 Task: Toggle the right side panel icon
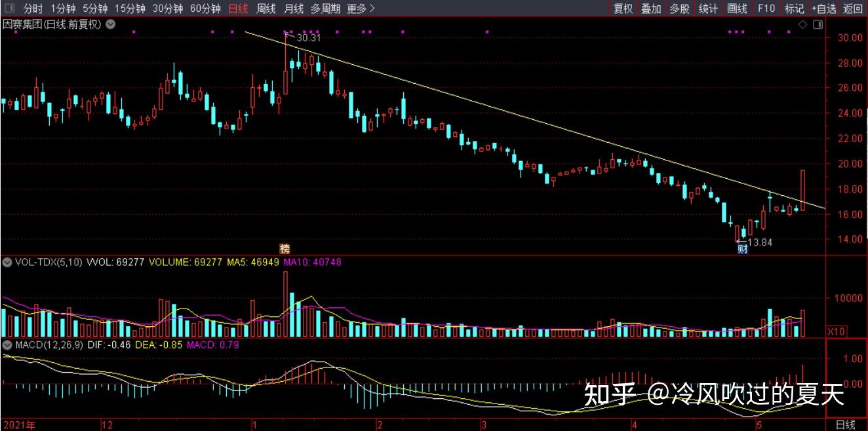818,24
